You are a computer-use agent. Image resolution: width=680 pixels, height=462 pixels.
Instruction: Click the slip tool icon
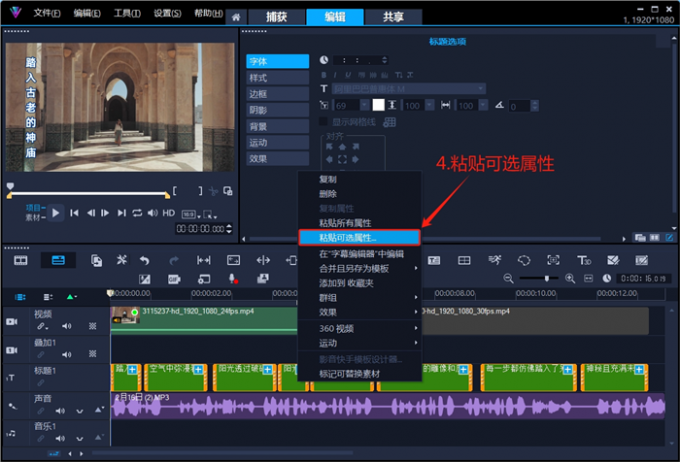pos(204,260)
